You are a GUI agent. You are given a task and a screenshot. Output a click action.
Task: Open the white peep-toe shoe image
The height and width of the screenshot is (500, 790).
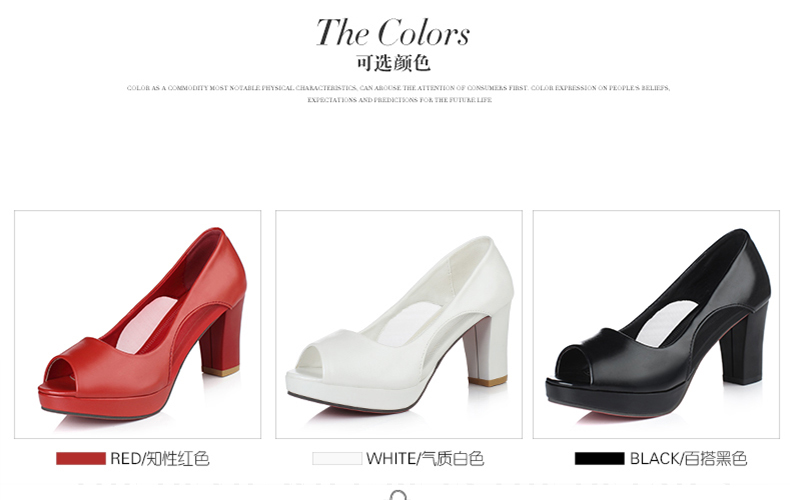coord(399,325)
